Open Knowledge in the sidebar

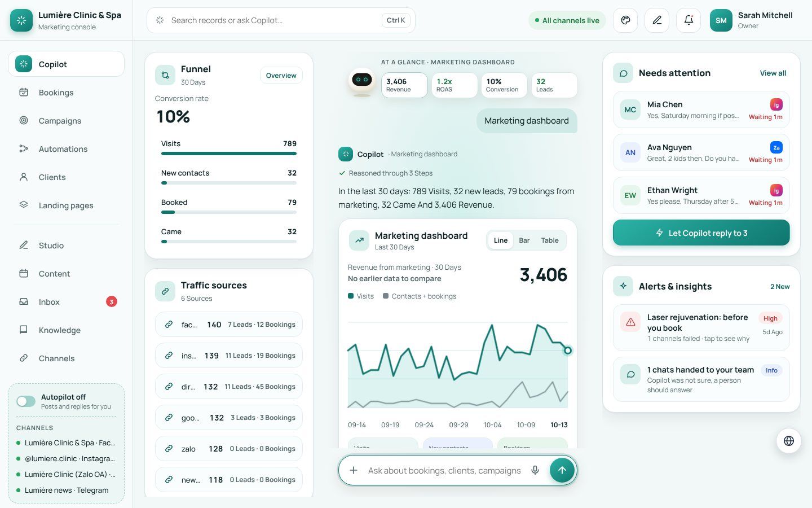tap(66, 330)
